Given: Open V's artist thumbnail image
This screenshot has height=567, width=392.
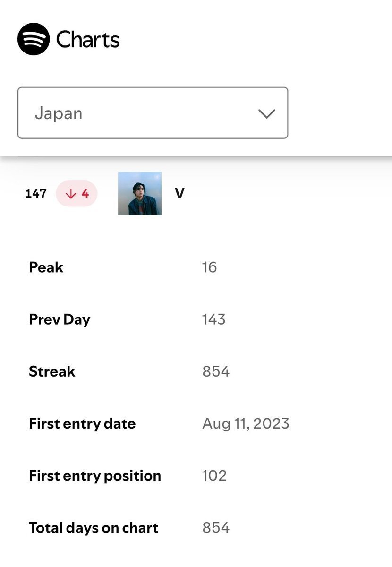Looking at the screenshot, I should pos(140,194).
